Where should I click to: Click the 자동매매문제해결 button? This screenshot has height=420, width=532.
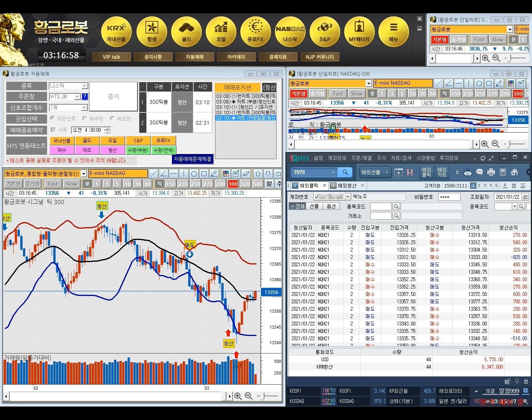(192, 159)
